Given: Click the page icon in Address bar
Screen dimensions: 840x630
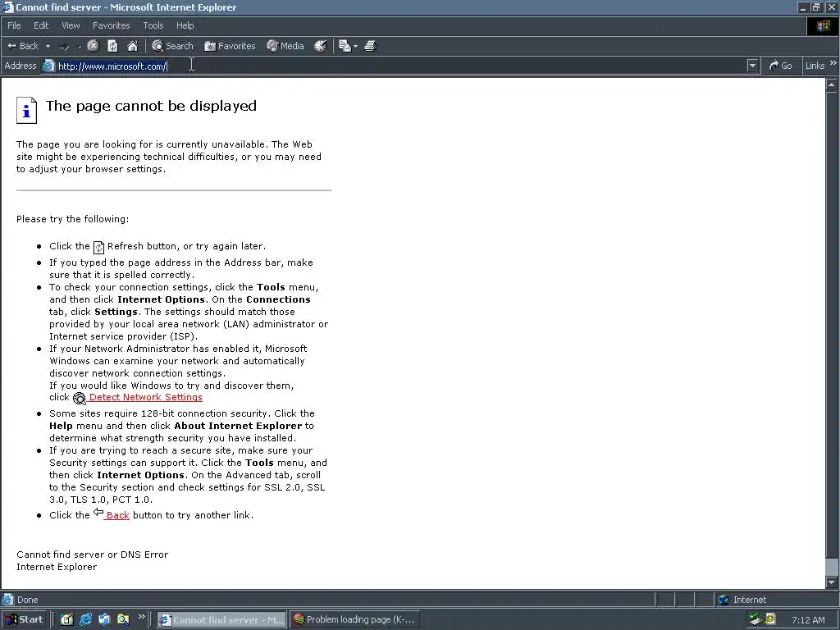Looking at the screenshot, I should click(x=48, y=66).
